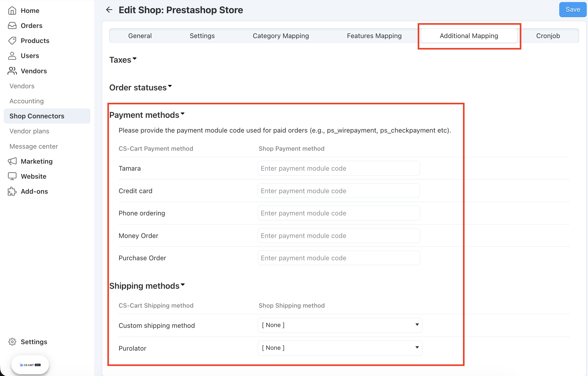
Task: Click the Home house icon
Action: coord(12,11)
